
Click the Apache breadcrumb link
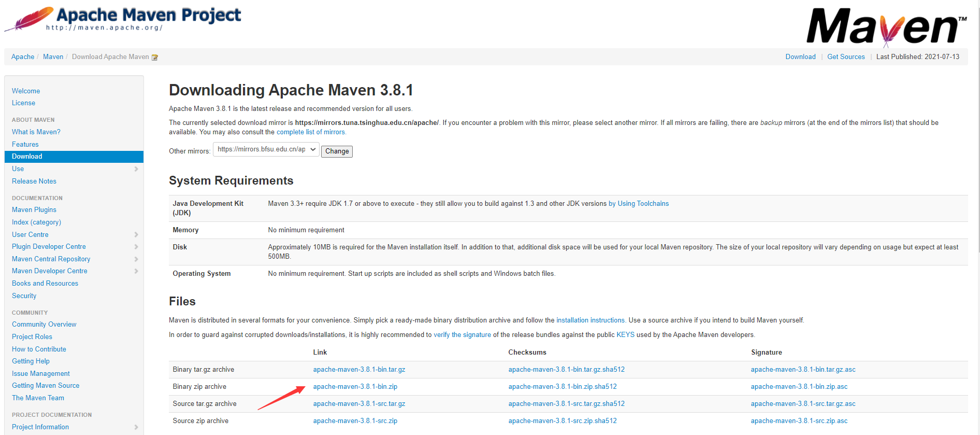23,57
